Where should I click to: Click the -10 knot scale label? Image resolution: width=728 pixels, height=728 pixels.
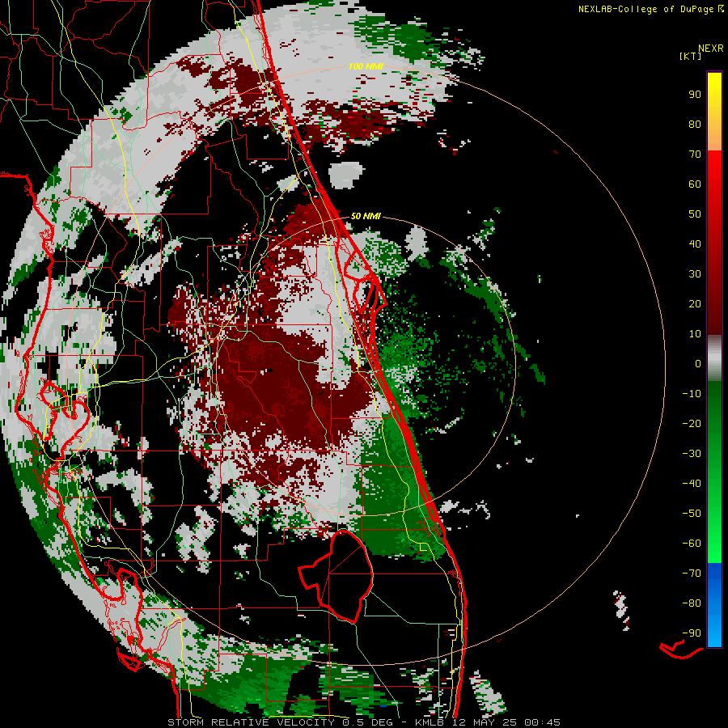coord(692,394)
